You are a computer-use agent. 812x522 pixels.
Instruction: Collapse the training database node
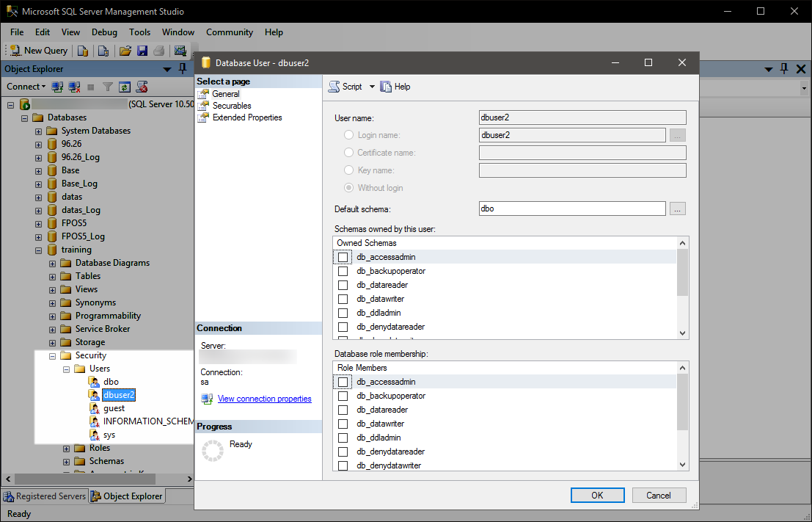(38, 250)
